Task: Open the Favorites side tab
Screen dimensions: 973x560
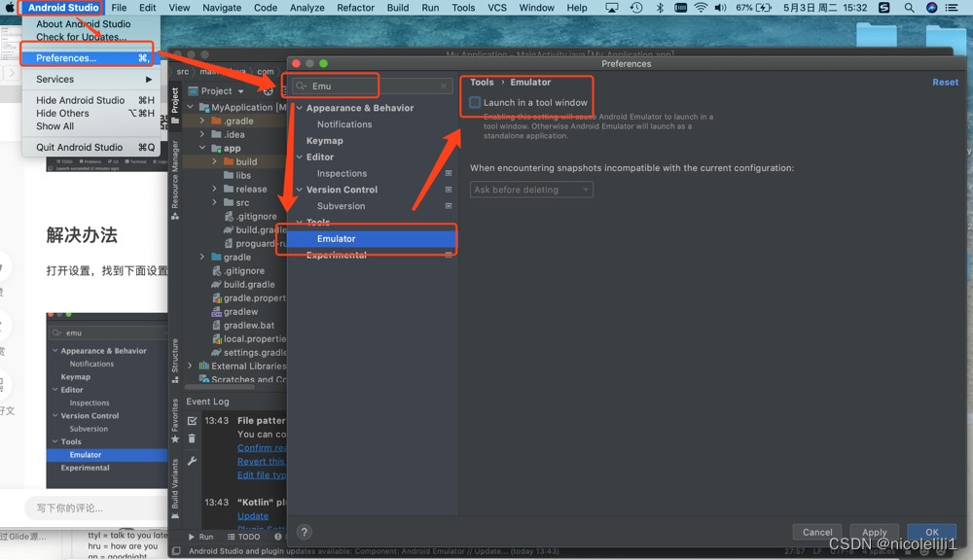Action: point(175,420)
